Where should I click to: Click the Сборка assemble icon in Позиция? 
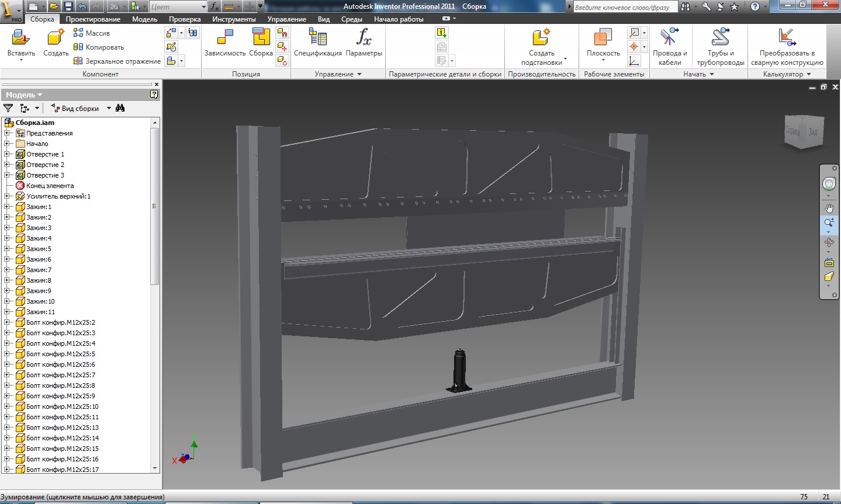[261, 38]
